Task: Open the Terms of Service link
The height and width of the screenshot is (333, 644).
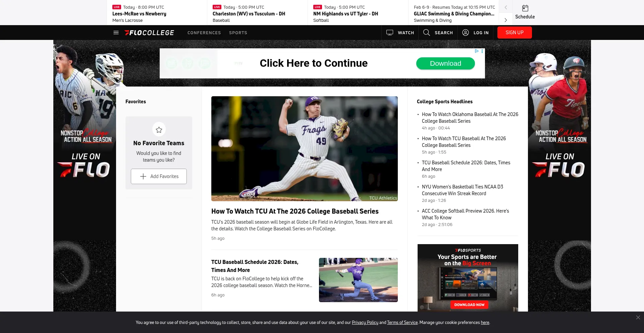Action: (x=402, y=322)
